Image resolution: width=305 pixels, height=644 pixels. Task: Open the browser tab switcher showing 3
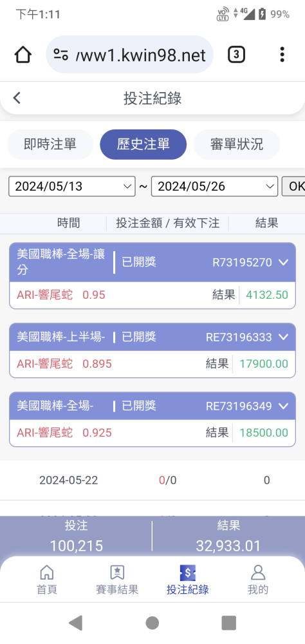[236, 54]
